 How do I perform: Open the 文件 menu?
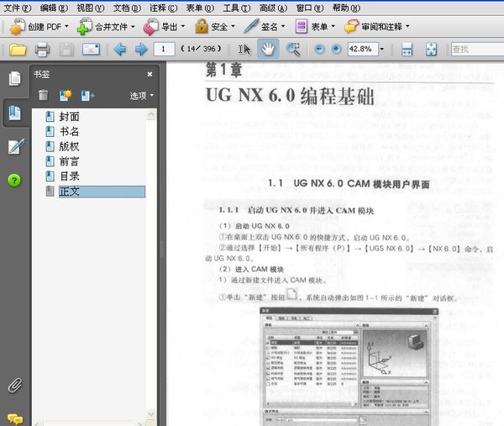pos(17,8)
